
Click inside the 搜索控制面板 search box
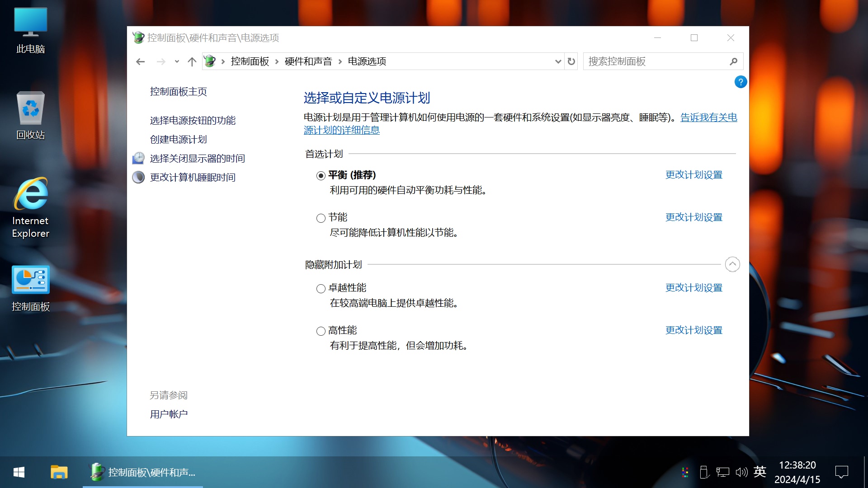pyautogui.click(x=646, y=61)
